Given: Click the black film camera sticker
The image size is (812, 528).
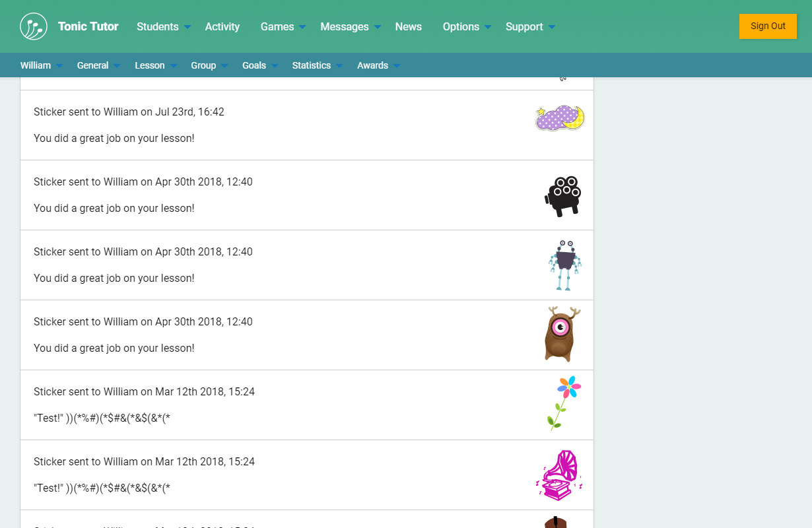Looking at the screenshot, I should pos(562,195).
